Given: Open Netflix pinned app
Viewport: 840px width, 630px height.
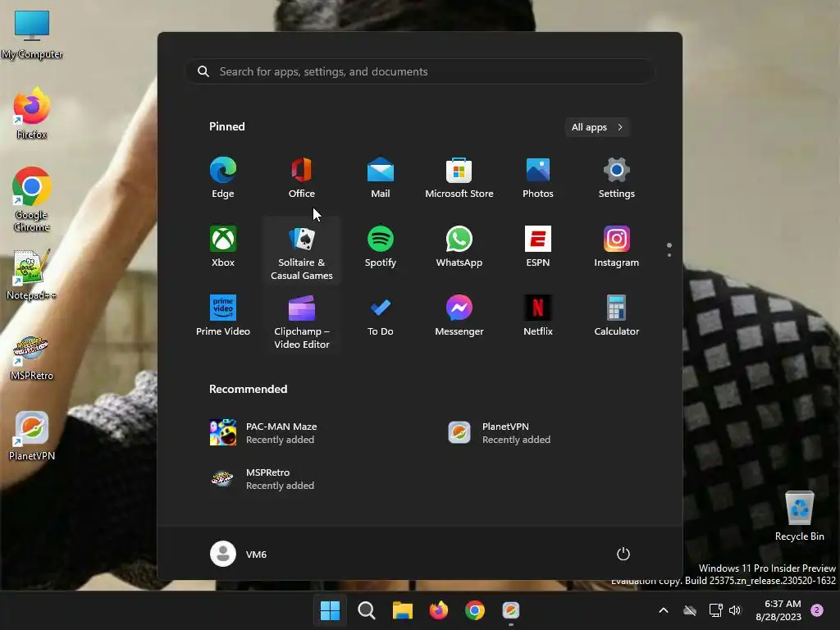Looking at the screenshot, I should [538, 316].
